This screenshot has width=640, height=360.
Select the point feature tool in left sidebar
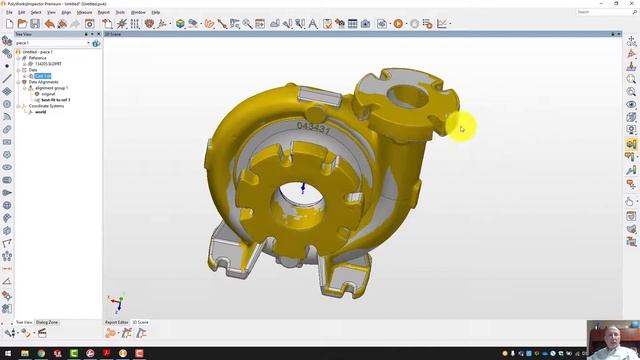pyautogui.click(x=7, y=66)
